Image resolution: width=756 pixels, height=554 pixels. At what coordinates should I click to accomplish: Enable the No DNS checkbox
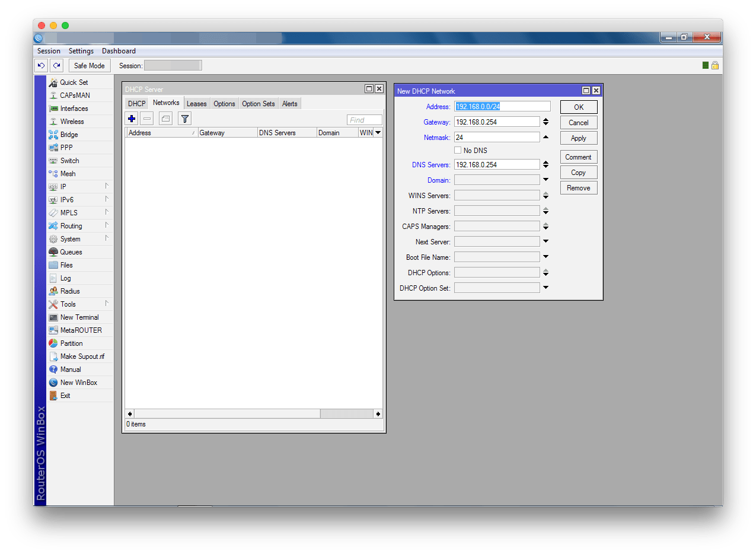pos(458,151)
